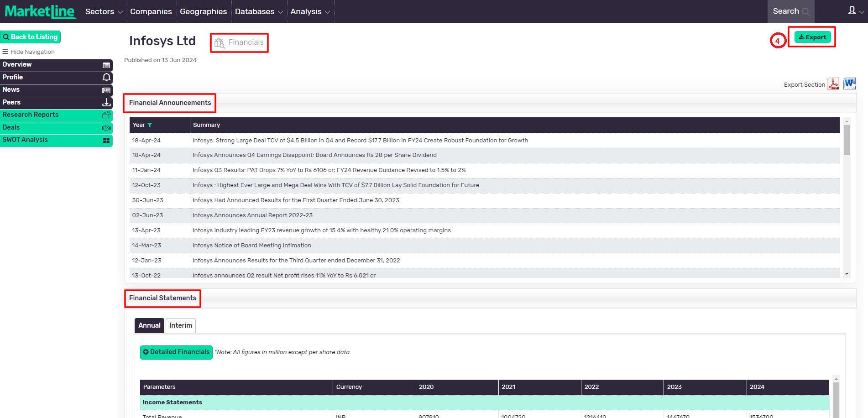Open Research Reports in the sidebar
The width and height of the screenshot is (868, 418).
(56, 115)
